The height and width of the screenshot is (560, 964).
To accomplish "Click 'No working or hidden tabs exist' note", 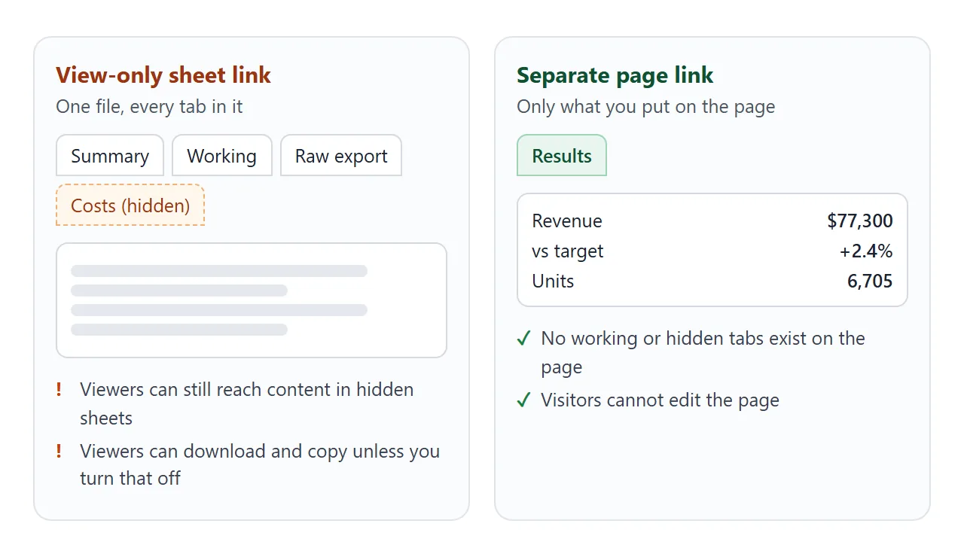I will coord(703,353).
